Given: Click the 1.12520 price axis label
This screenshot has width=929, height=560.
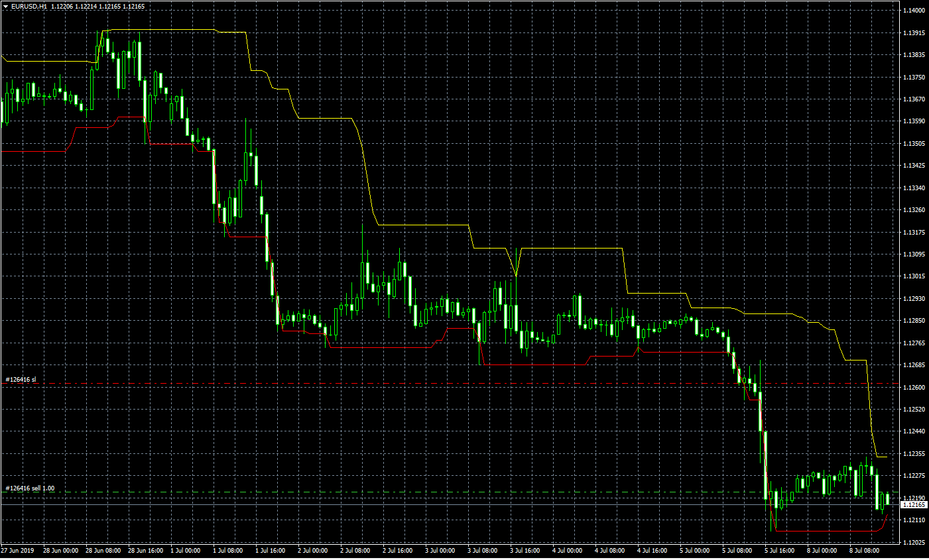Looking at the screenshot, I should point(914,410).
